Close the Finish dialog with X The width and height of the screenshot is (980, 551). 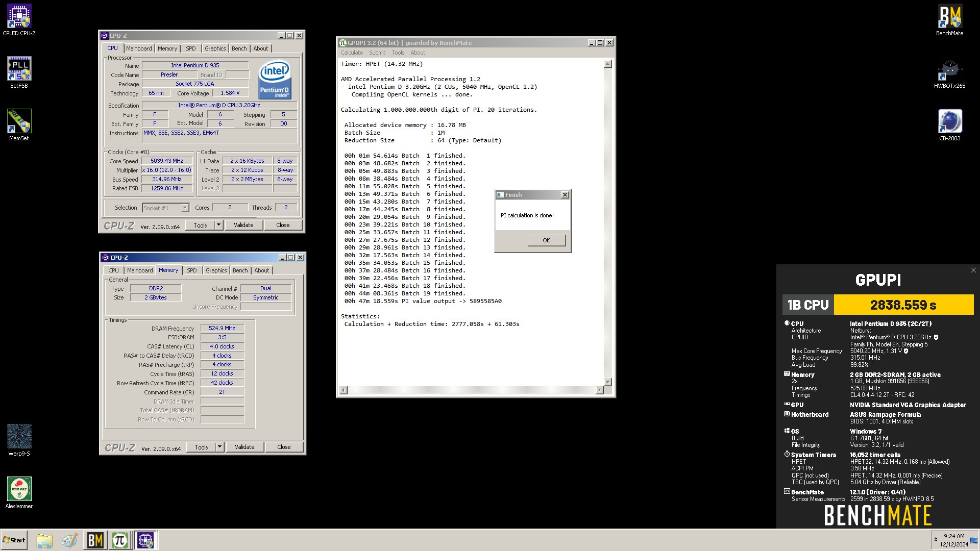565,195
